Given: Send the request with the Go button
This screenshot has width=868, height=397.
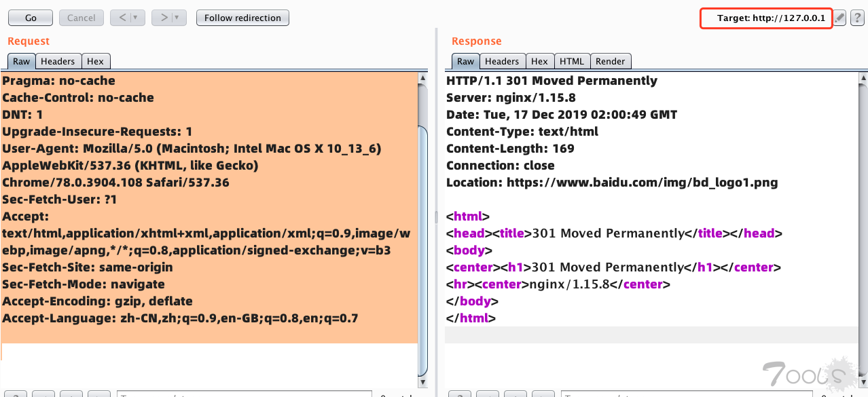Looking at the screenshot, I should 31,18.
